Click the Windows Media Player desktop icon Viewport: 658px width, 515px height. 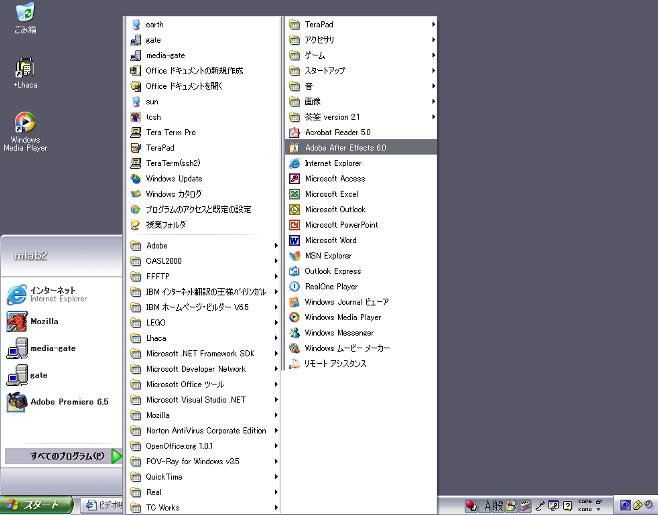(x=25, y=122)
